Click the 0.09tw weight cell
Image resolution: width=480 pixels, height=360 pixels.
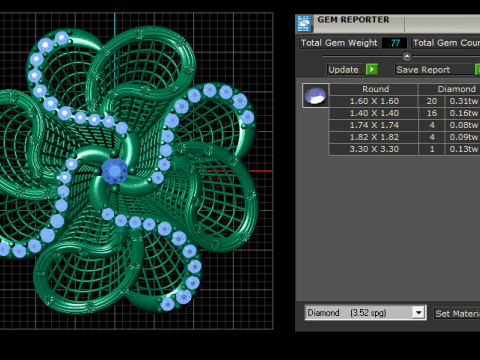pyautogui.click(x=463, y=137)
